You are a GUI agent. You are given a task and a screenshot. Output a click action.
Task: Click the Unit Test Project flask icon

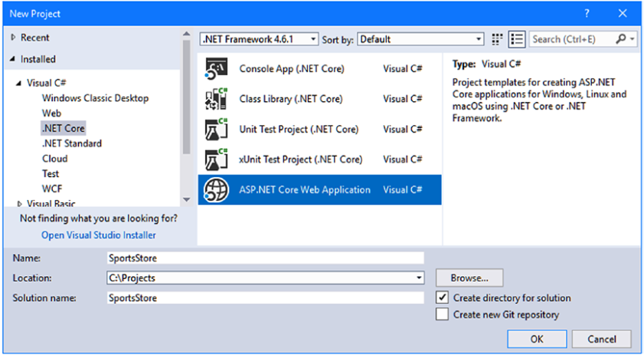click(214, 130)
